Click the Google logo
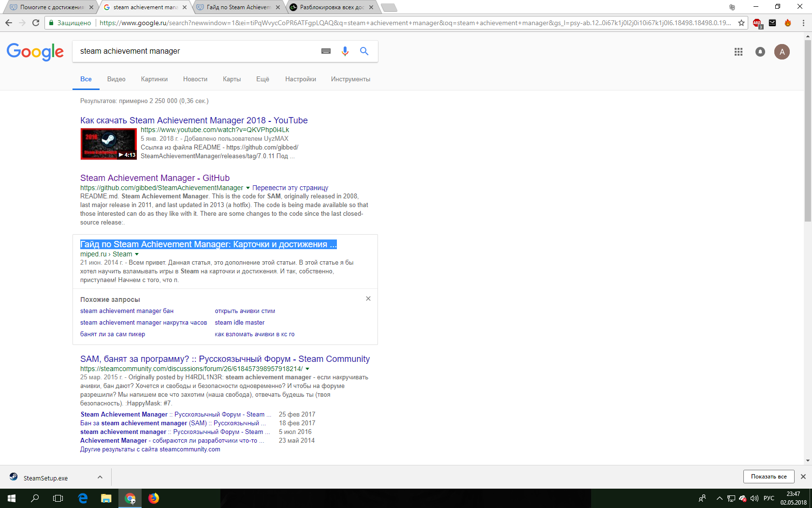Screen dimensions: 812x508 pyautogui.click(x=35, y=52)
